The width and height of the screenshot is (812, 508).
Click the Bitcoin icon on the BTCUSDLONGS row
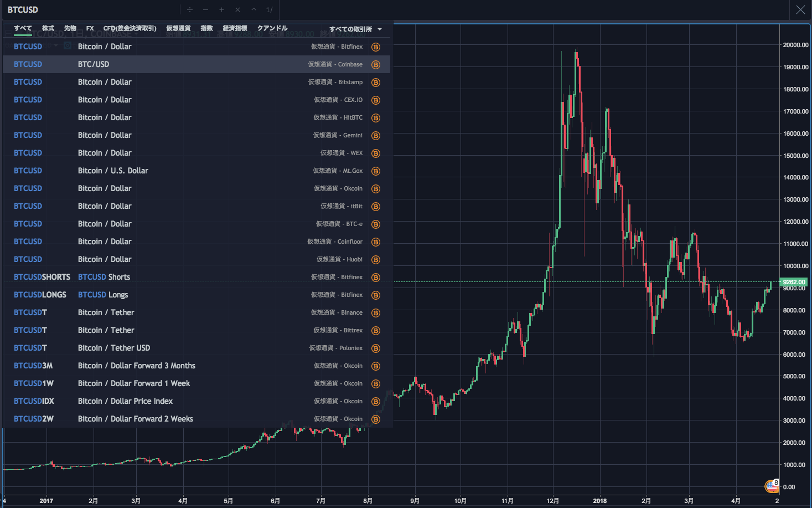(x=376, y=295)
